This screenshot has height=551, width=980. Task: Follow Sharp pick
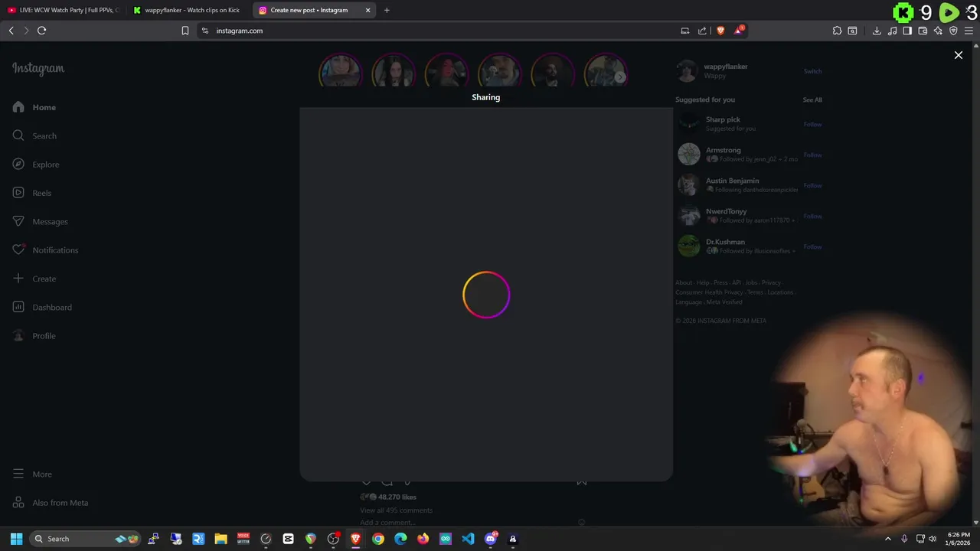[812, 124]
